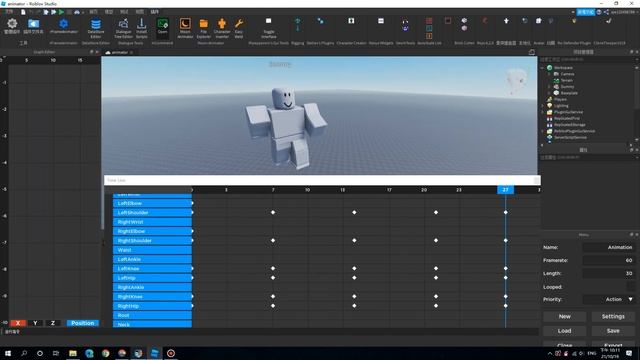Select Terrain in the Explorer tree
Image resolution: width=640 pixels, height=360 pixels.
click(x=566, y=80)
